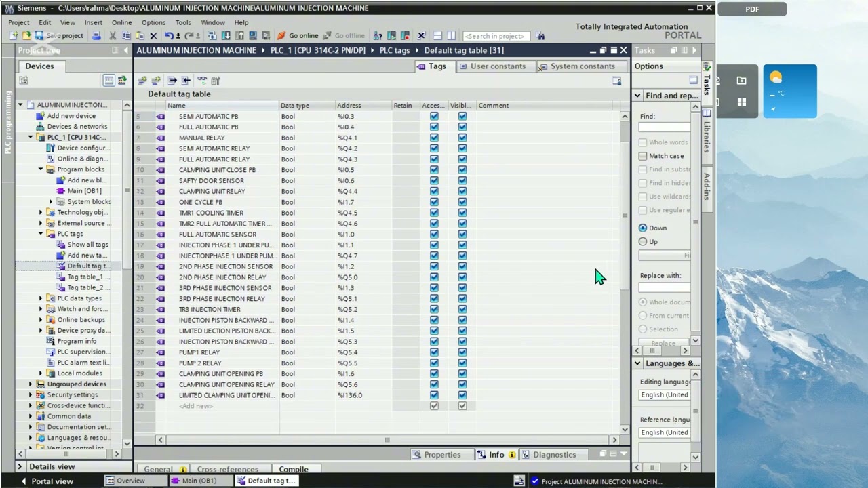Click the PDF button at top right
The width and height of the screenshot is (868, 488).
tap(752, 9)
